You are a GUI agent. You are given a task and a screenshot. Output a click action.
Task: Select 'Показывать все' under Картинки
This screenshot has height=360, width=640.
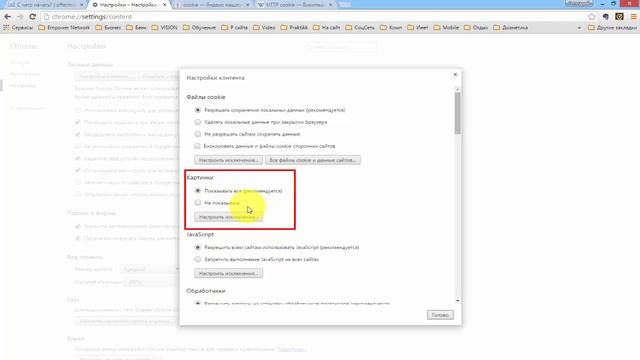click(198, 191)
